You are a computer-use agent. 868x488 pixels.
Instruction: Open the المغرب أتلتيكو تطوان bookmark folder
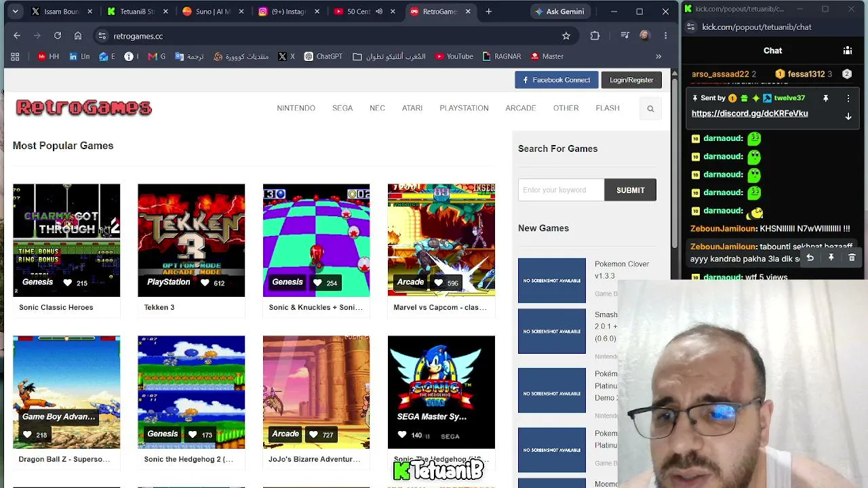(389, 56)
